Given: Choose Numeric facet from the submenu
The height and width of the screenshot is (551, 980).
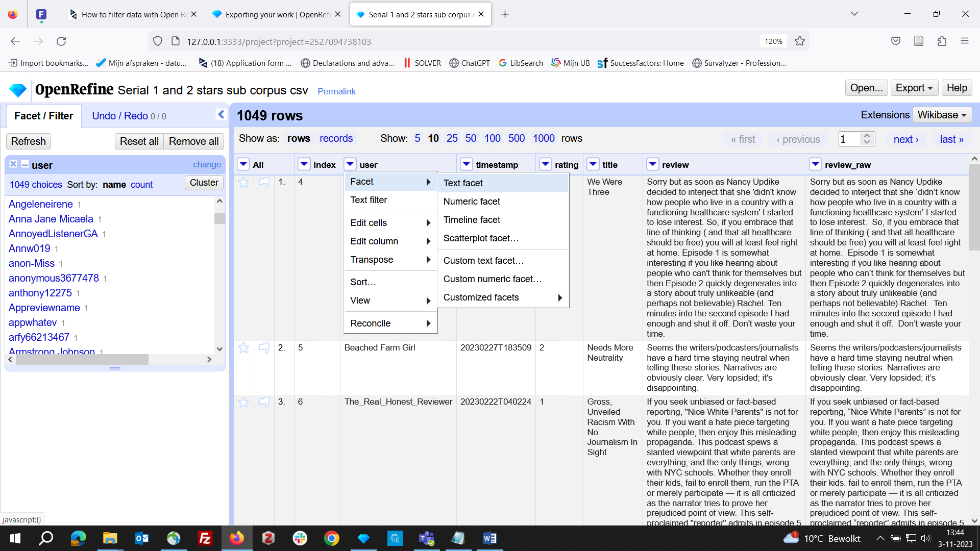Looking at the screenshot, I should click(x=503, y=202).
